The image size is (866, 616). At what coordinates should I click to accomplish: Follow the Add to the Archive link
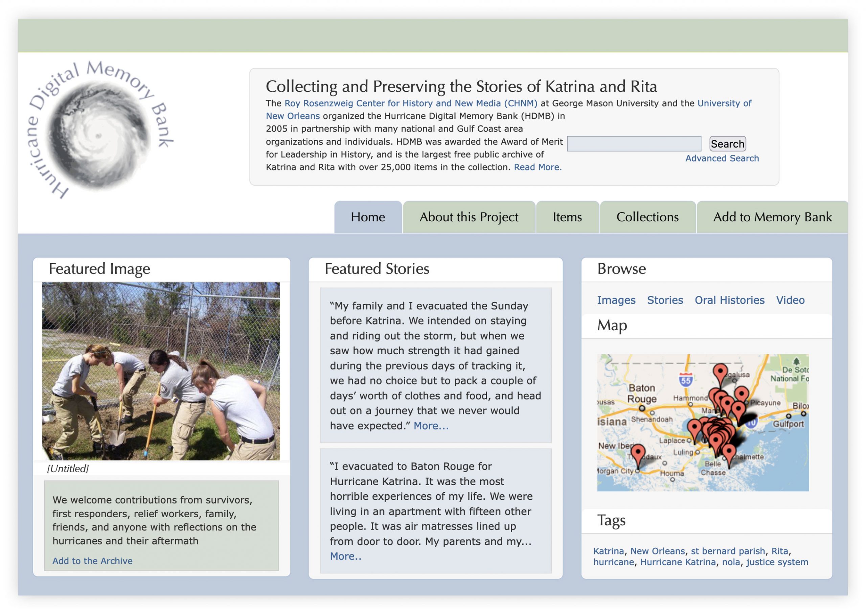point(93,561)
